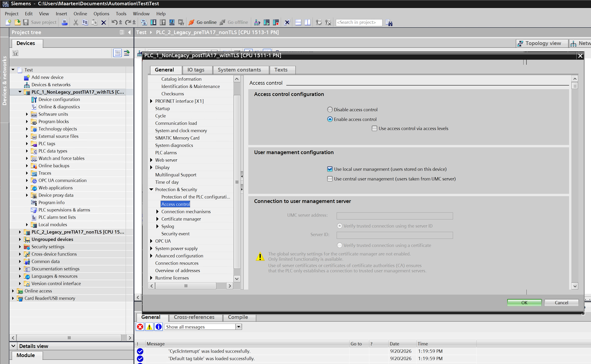Expand PROFINET interface [X1] node
The image size is (591, 364).
pos(151,101)
